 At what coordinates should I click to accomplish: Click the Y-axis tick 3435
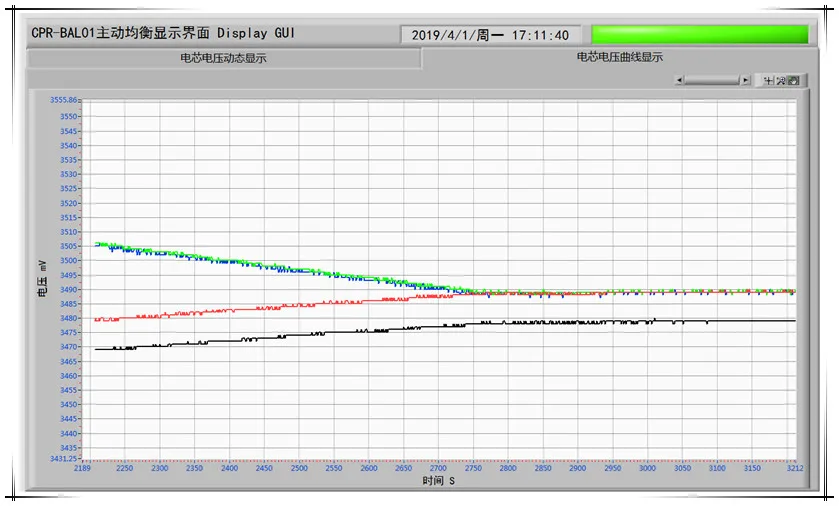(68, 448)
